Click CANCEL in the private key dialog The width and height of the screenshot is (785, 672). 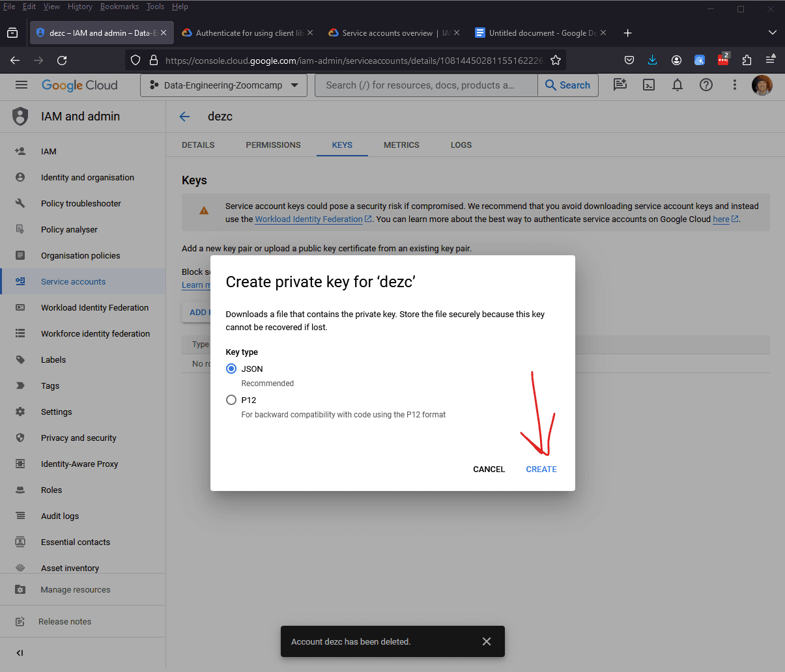click(x=489, y=469)
